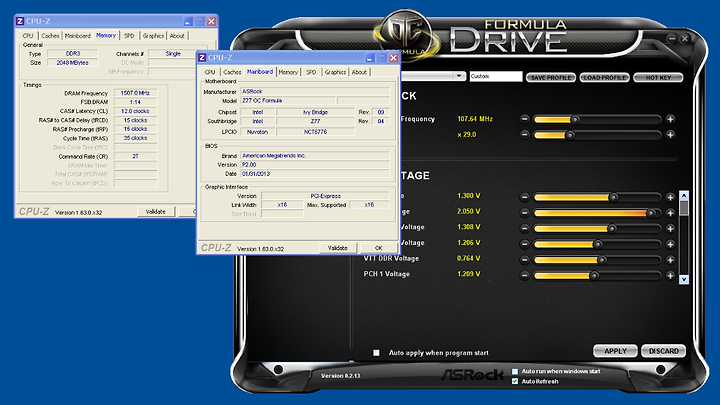This screenshot has height=405, width=720.
Task: Decrease VTT DDR Voltage with minus
Action: click(x=525, y=259)
